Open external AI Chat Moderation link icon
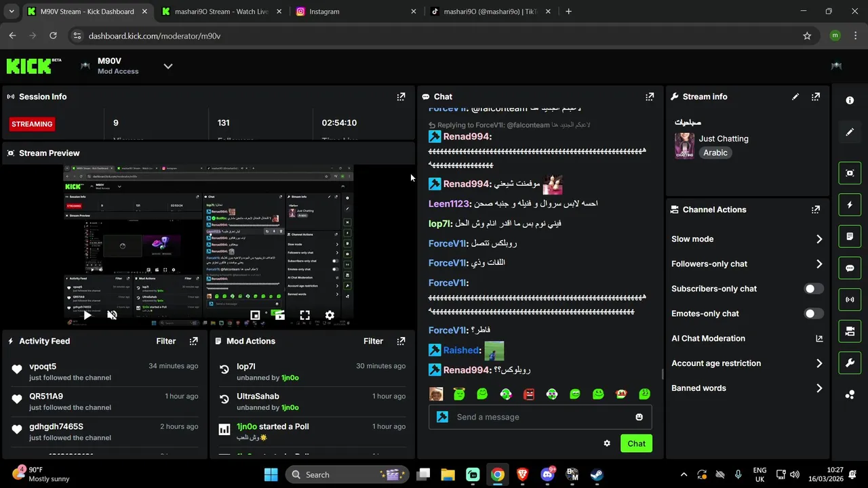868x488 pixels. click(x=819, y=339)
